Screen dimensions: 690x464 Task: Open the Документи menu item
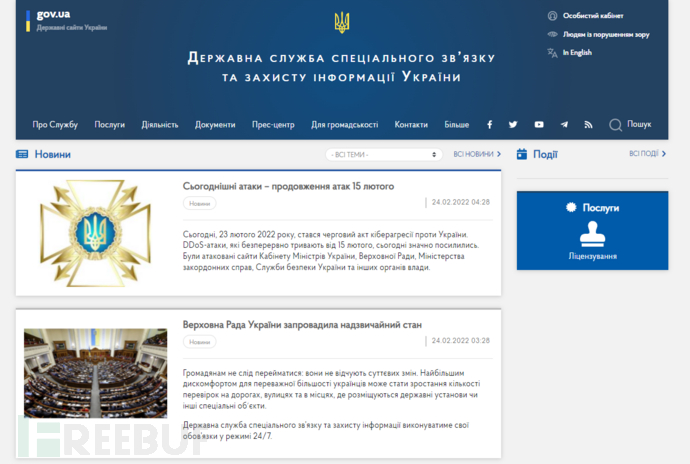[215, 125]
